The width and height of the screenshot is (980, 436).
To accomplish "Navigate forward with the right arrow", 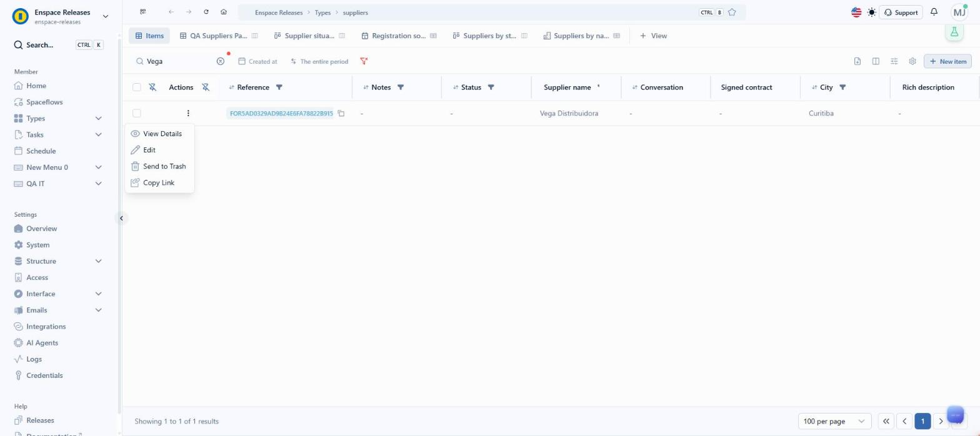I will (189, 12).
